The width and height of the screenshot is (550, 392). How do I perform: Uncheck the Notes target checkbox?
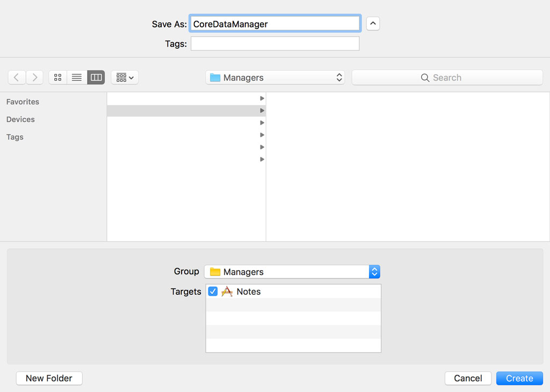pyautogui.click(x=213, y=291)
